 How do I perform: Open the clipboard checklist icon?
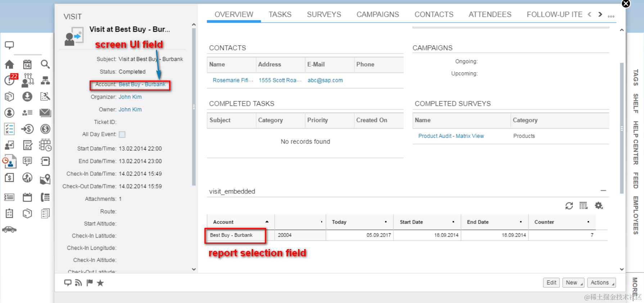(9, 214)
